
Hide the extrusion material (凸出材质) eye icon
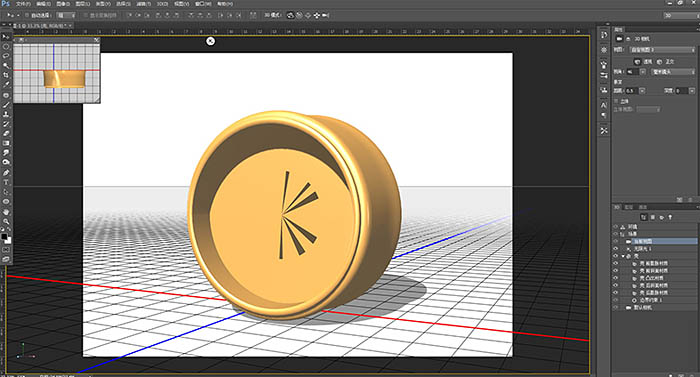coord(615,278)
